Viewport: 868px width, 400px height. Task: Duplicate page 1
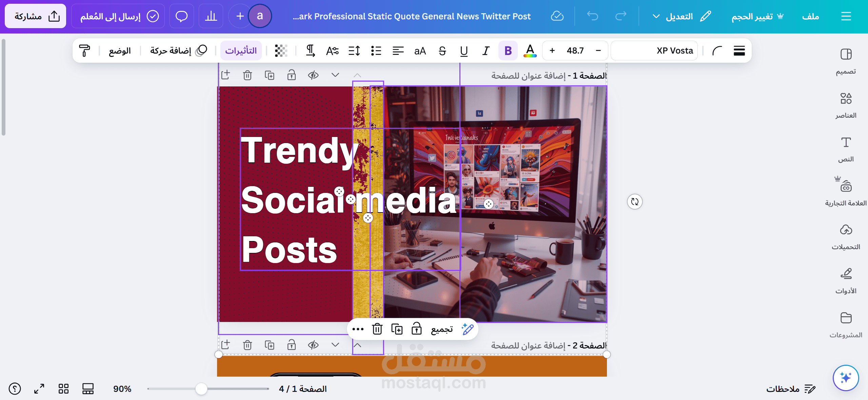click(x=270, y=75)
